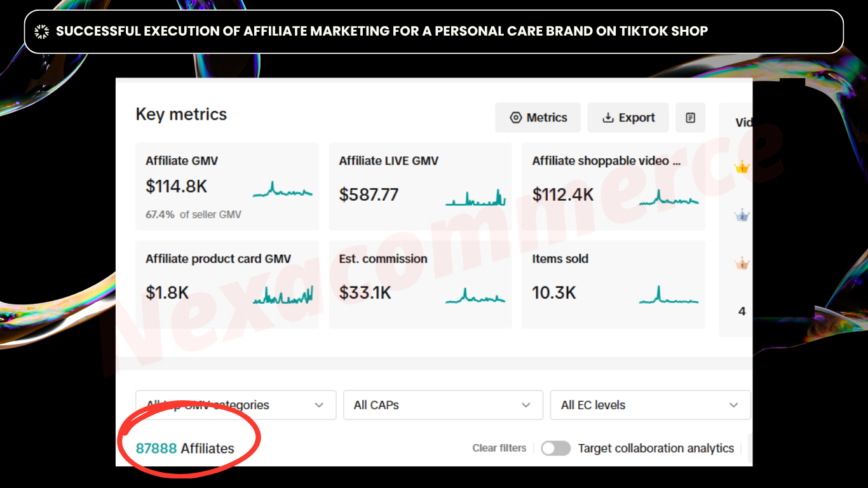Expand the top GMV categories dropdown
This screenshot has width=868, height=488.
click(236, 405)
